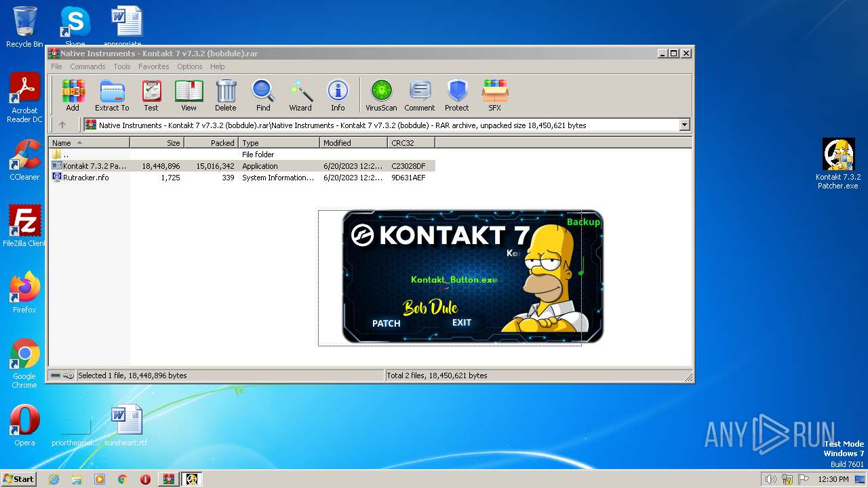868x488 pixels.
Task: Open the Find magnifier tool
Action: pos(263,95)
